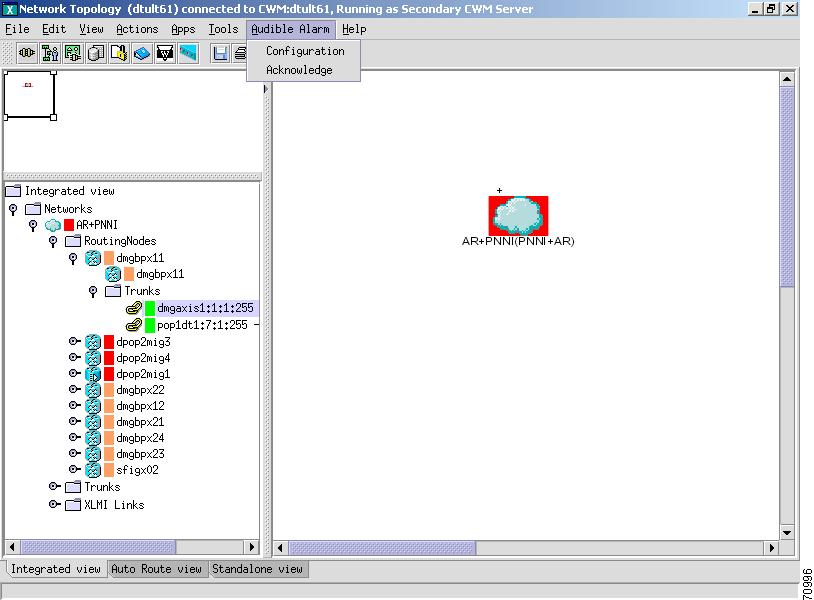The height and width of the screenshot is (600, 814).
Task: Click the partially hidden stacked-pages toolbar icon
Action: (x=240, y=53)
